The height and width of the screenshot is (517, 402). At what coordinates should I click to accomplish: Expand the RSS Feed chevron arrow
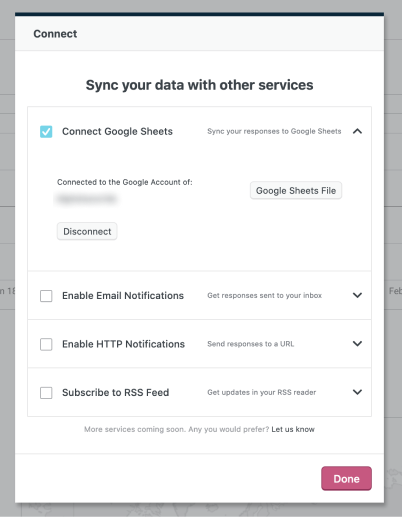click(x=357, y=392)
